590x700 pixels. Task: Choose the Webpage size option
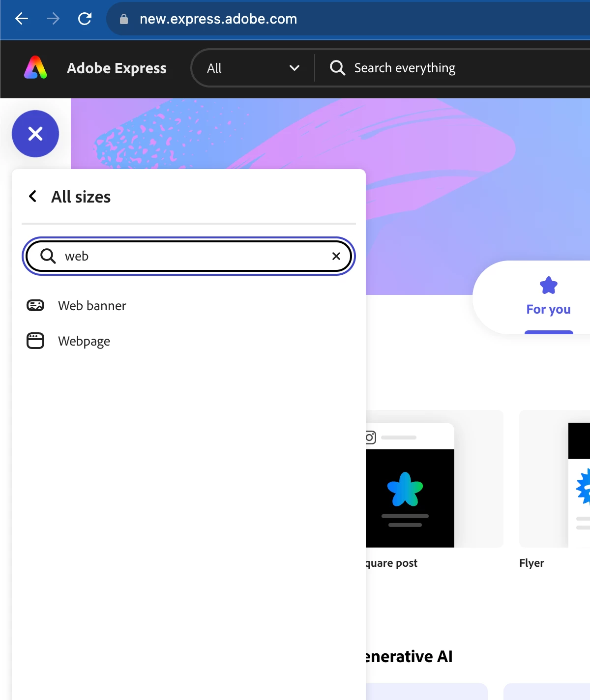[x=189, y=341]
